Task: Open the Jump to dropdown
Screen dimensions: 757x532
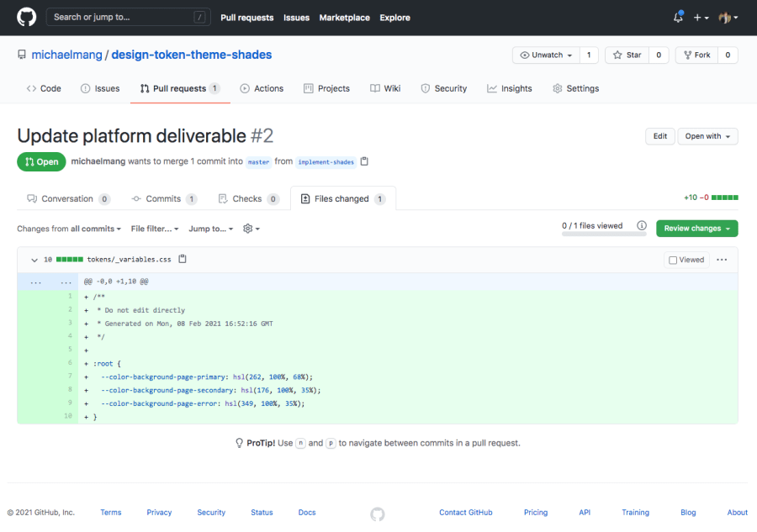Action: click(x=210, y=229)
